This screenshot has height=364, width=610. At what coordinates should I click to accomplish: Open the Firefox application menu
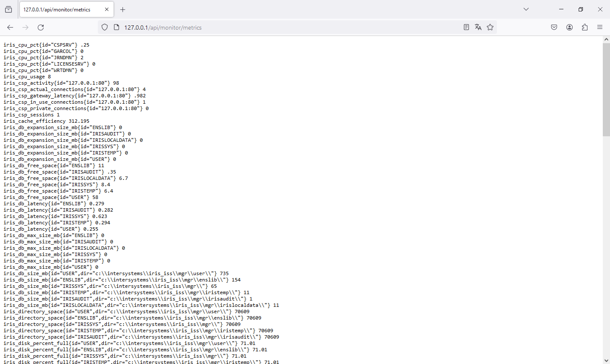point(600,27)
